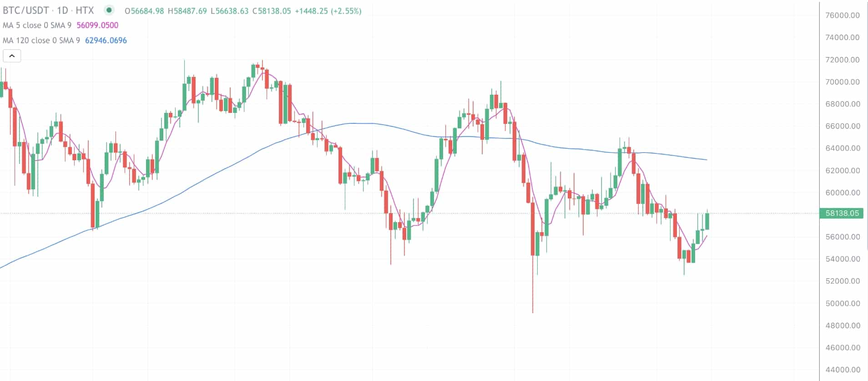
Task: Click the green current price tag 58138.05
Action: click(x=842, y=213)
